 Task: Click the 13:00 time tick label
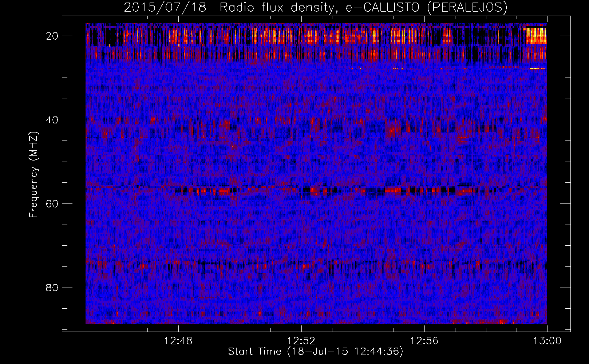click(547, 341)
